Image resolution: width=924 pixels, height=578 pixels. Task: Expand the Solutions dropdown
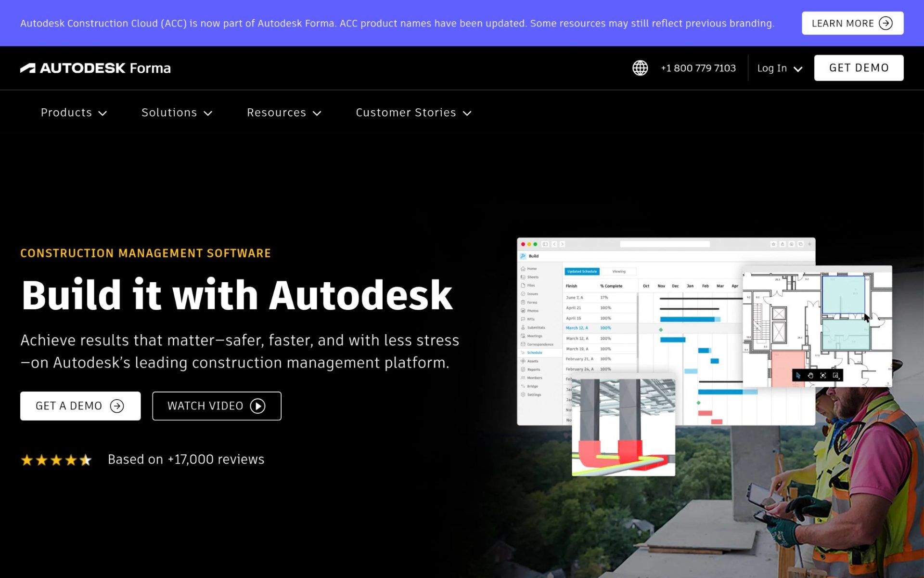point(177,113)
